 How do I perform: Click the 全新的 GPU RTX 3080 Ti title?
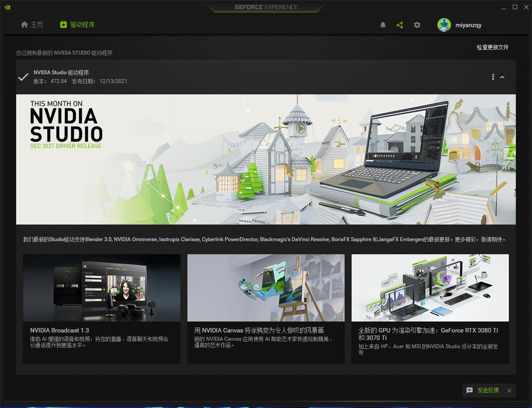click(428, 334)
